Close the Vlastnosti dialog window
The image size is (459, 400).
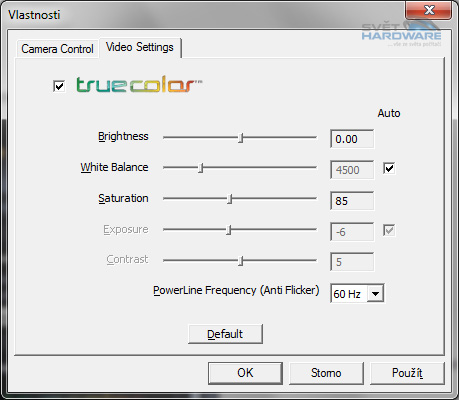[429, 10]
